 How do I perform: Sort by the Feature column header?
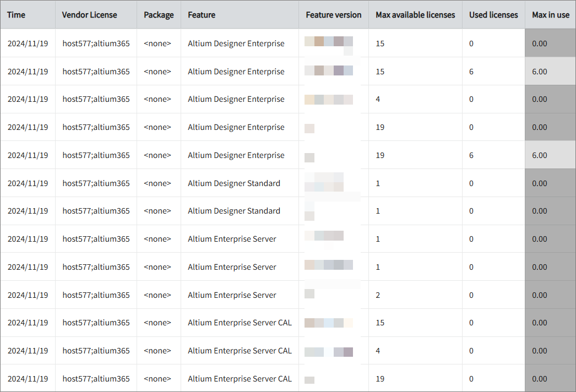pos(201,15)
